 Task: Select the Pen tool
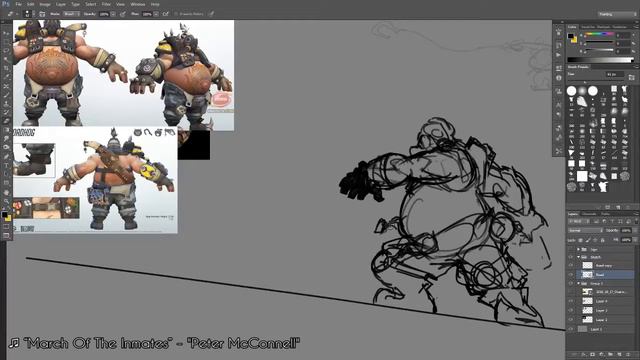tap(6, 157)
